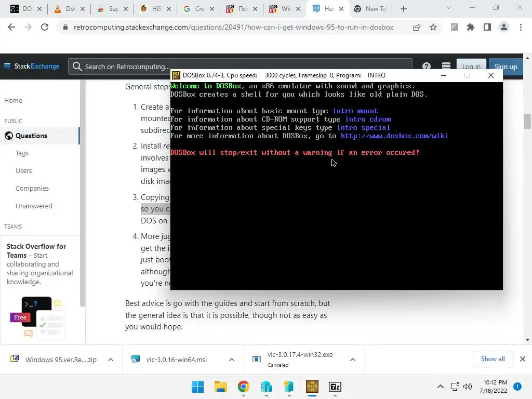This screenshot has height=399, width=532.
Task: Click Show all downloads
Action: click(x=493, y=359)
